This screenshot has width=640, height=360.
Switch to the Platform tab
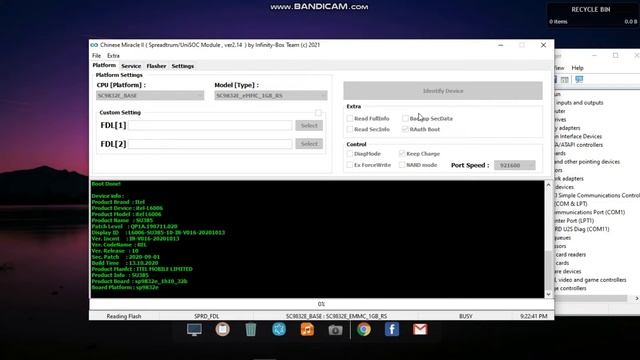(104, 65)
